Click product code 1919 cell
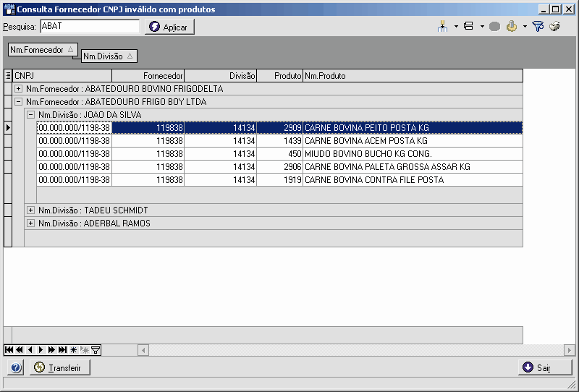 click(x=279, y=180)
